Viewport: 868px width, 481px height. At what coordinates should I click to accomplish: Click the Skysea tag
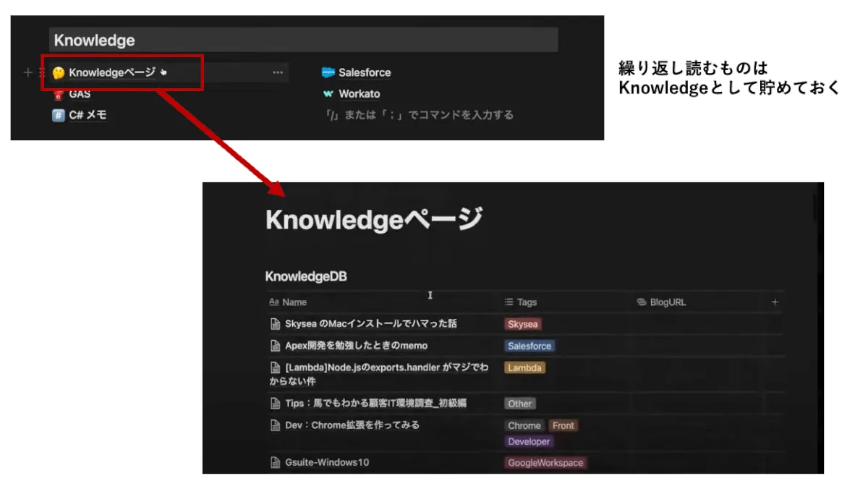523,324
